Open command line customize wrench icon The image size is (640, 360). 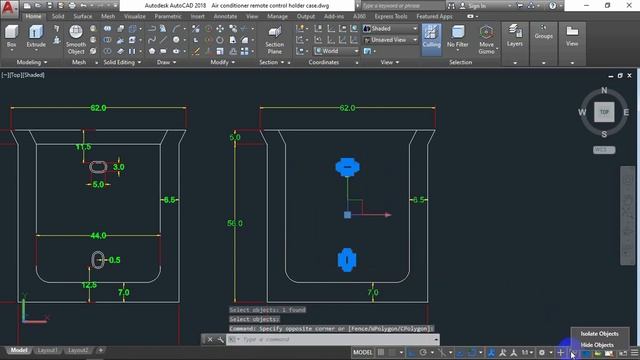point(220,339)
